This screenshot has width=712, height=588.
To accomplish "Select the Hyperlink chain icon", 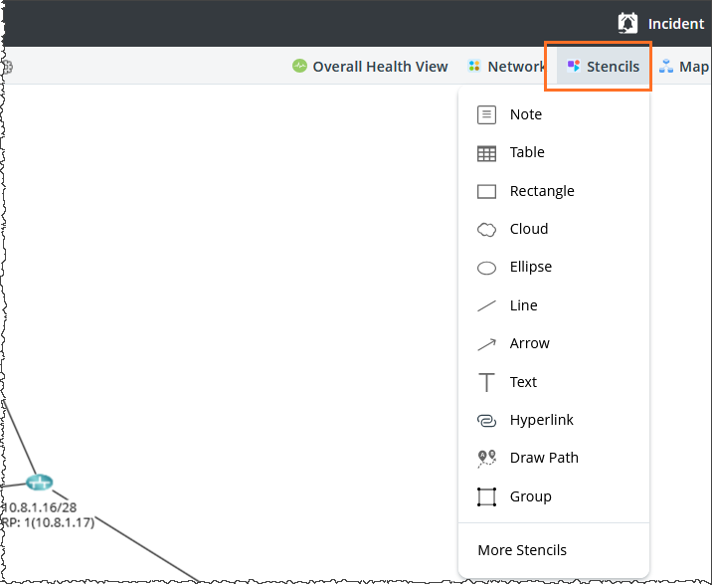I will coord(486,421).
